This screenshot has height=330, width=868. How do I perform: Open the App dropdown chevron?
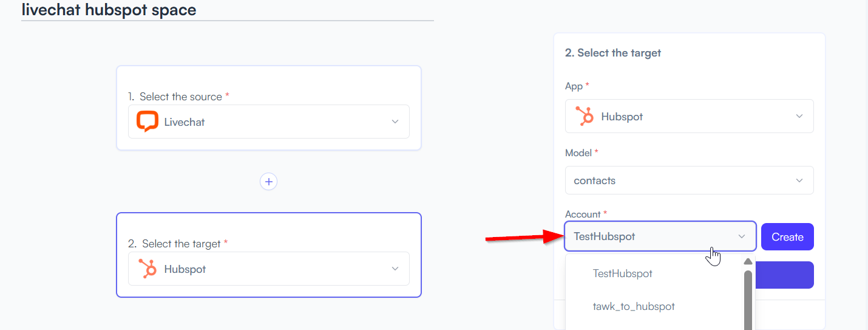[799, 116]
